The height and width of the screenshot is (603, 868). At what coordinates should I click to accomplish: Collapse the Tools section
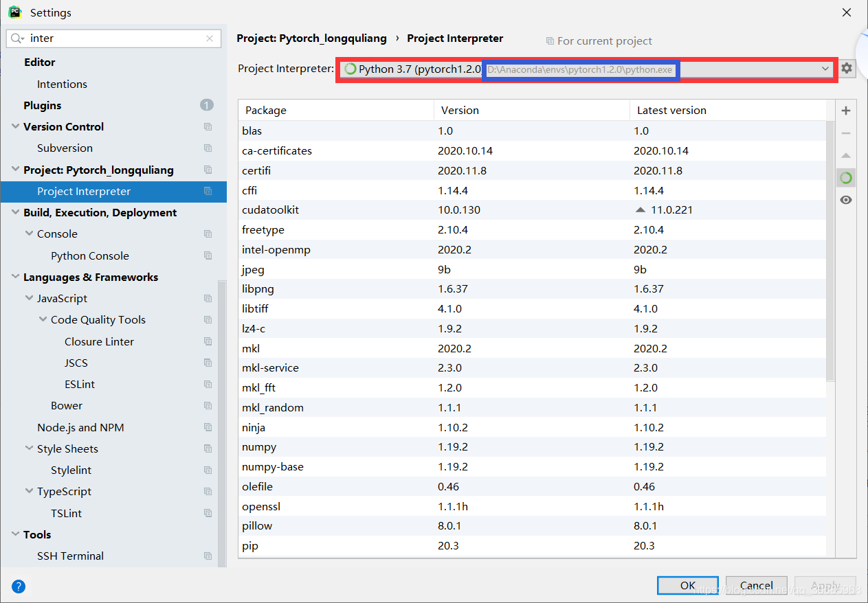15,535
